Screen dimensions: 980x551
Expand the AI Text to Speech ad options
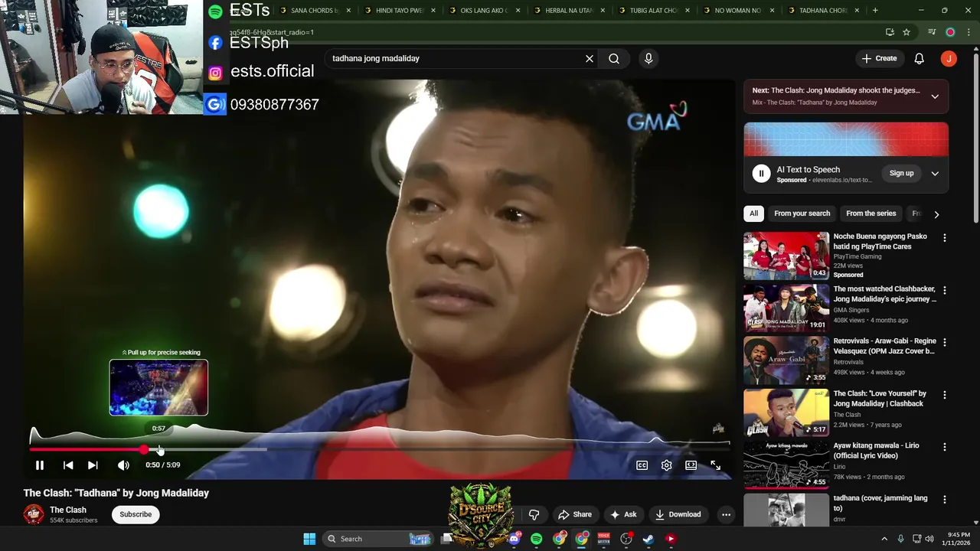[x=935, y=174]
